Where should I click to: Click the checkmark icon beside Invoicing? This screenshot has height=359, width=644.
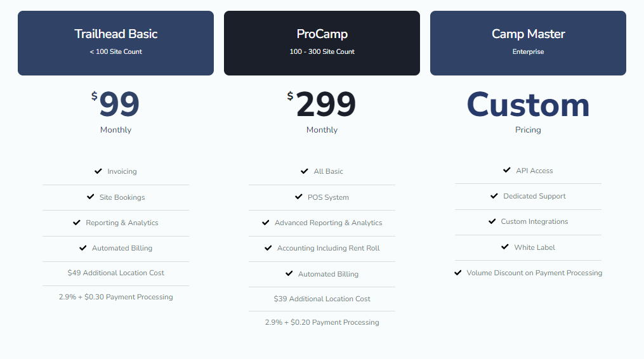click(98, 171)
